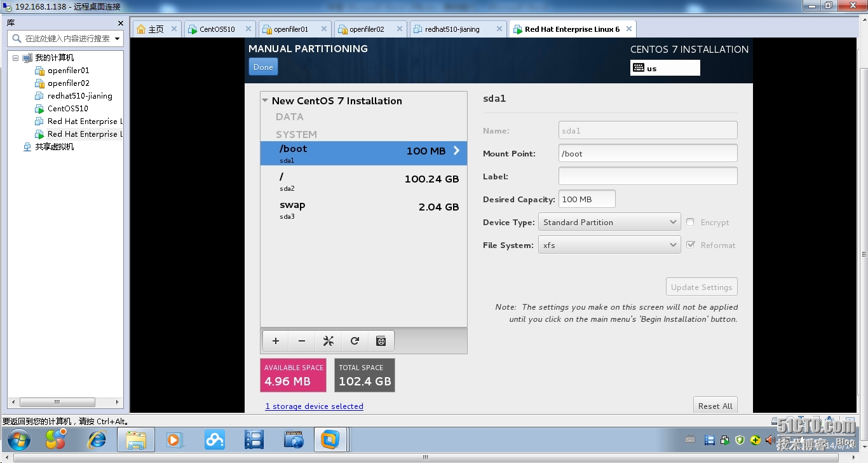868x463 pixels.
Task: Expand the /boot partition arrow
Action: click(456, 151)
